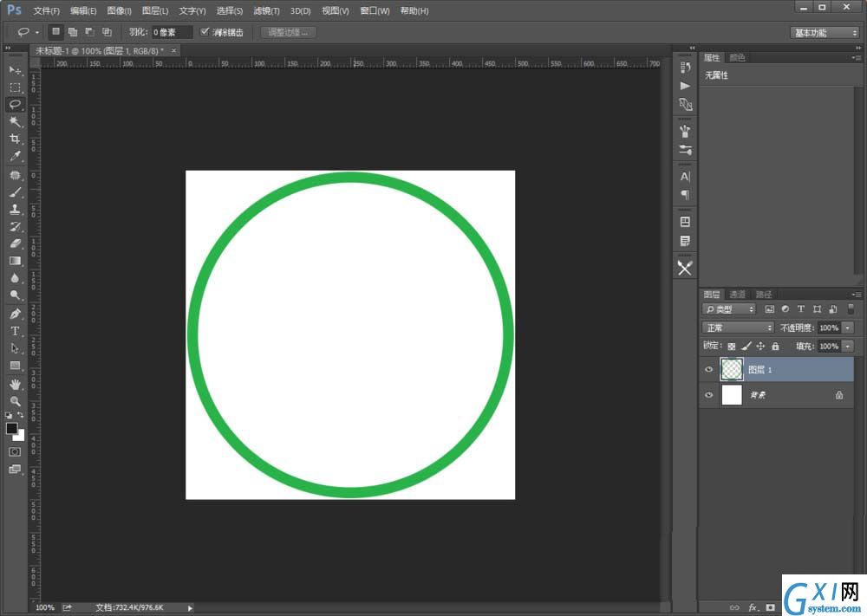This screenshot has height=616, width=867.
Task: Close the 未标题-1 document tab
Action: (173, 51)
